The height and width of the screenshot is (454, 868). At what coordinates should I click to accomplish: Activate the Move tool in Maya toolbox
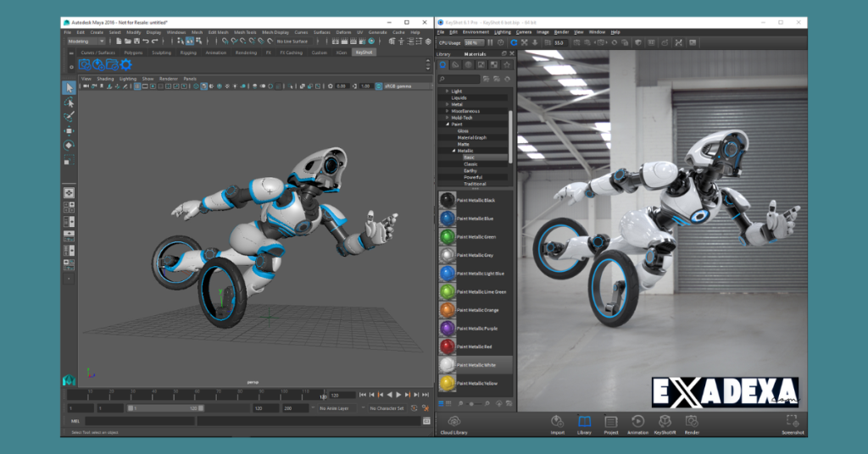(x=69, y=131)
